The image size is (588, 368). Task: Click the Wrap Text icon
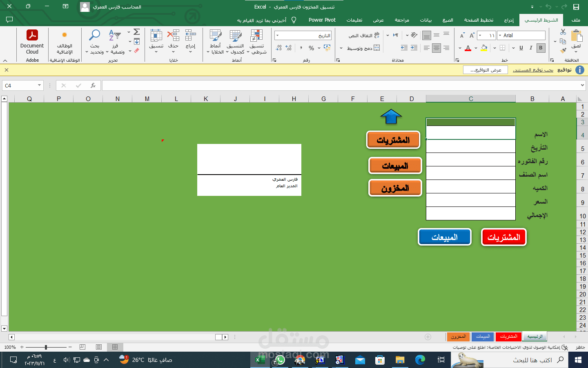pyautogui.click(x=376, y=36)
